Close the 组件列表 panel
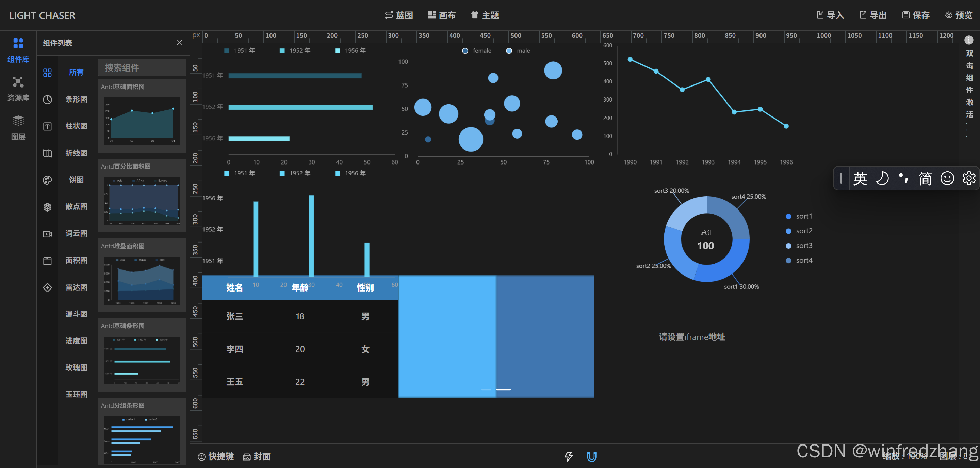980x468 pixels. (180, 42)
